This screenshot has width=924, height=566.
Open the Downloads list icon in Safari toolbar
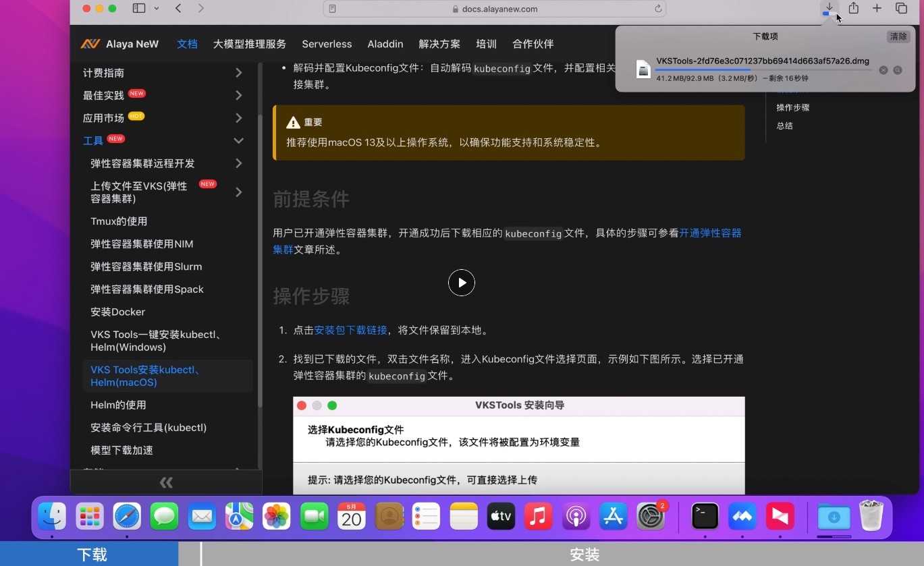[829, 8]
